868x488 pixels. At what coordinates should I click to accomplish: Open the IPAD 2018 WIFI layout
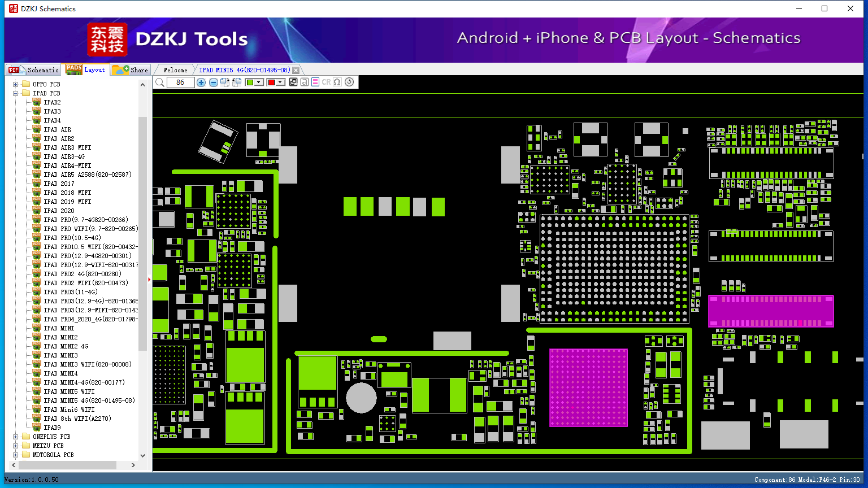[67, 193]
